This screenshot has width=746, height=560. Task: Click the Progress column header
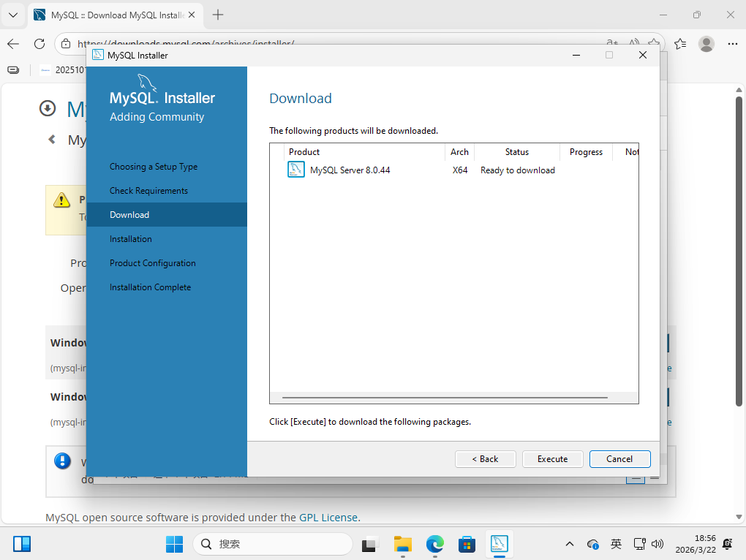[586, 152]
